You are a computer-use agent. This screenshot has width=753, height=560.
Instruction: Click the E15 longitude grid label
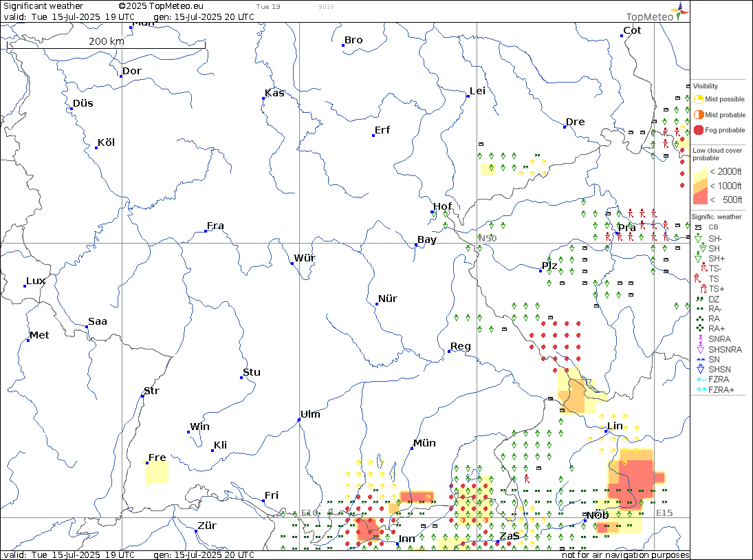tap(664, 513)
